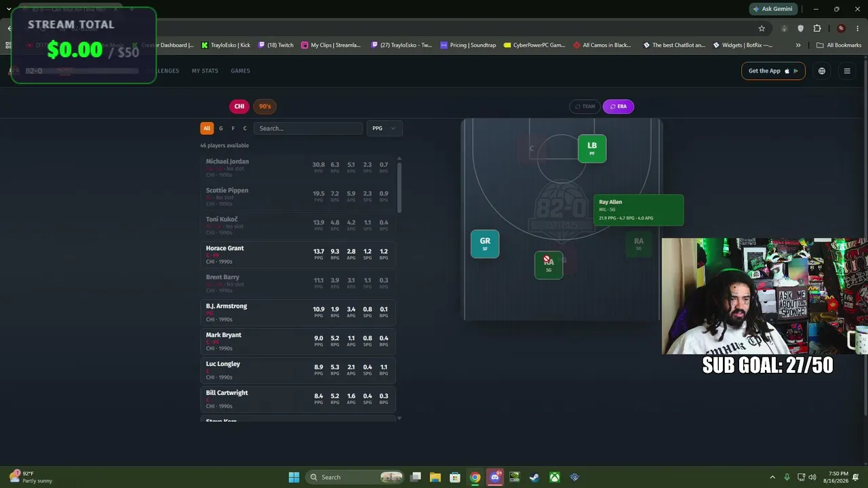Image resolution: width=868 pixels, height=488 pixels.
Task: Click the Toni Kukoč row
Action: (x=298, y=226)
